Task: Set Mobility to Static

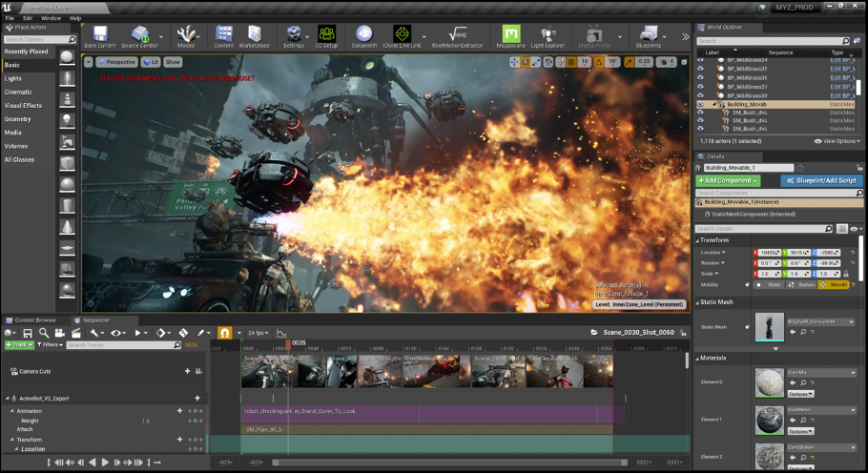Action: point(772,284)
